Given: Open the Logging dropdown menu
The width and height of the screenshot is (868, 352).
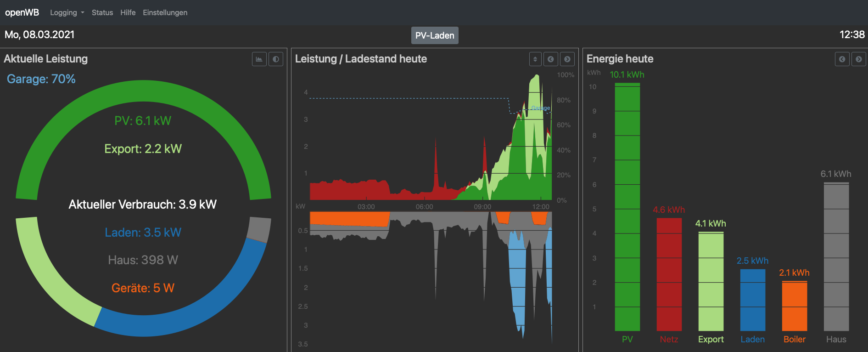Looking at the screenshot, I should coord(67,12).
